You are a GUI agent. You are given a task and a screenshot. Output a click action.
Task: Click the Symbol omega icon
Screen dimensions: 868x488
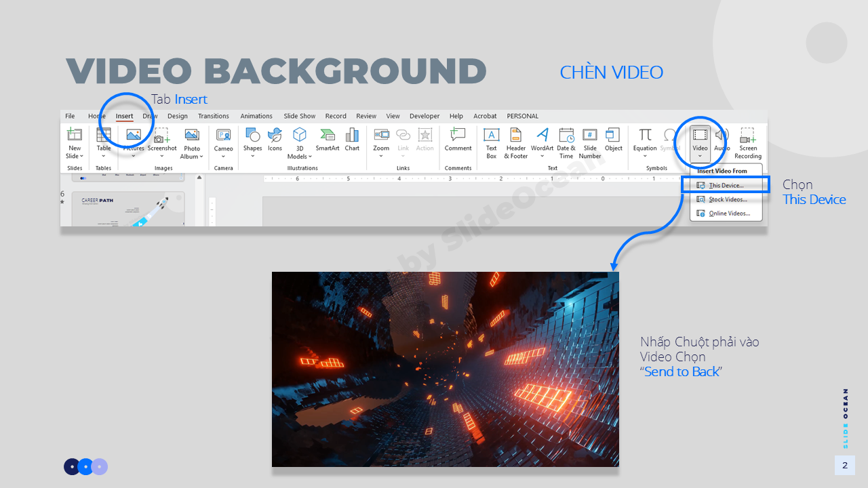tap(670, 134)
